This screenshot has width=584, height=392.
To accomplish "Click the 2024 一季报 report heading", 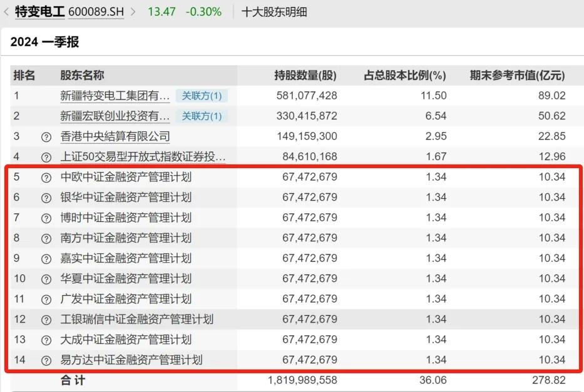I will click(44, 42).
